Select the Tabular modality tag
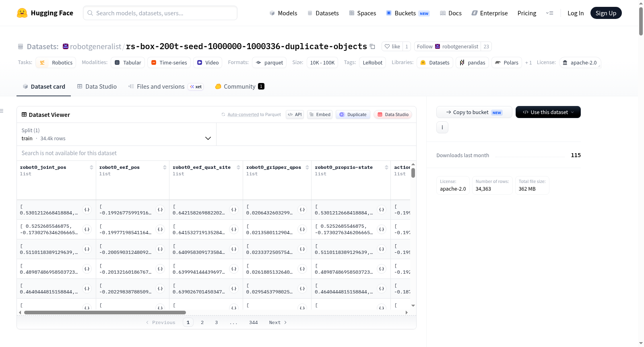 tap(128, 62)
